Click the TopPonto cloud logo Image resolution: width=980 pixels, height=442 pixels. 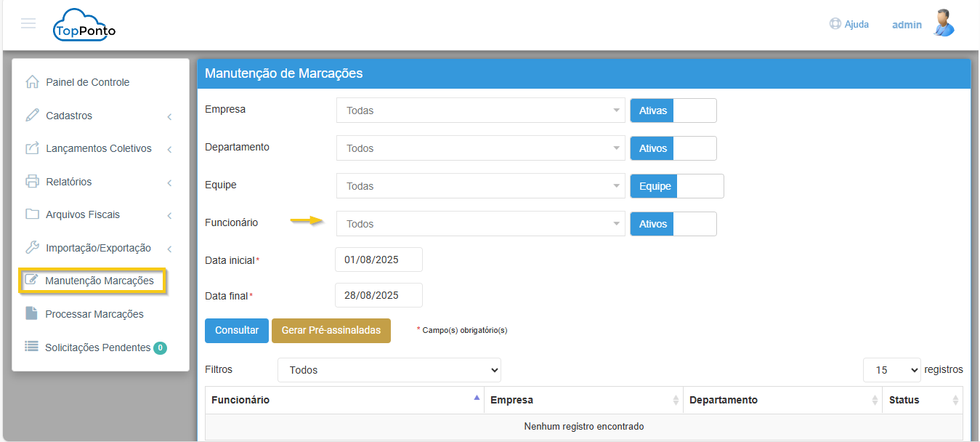tap(84, 25)
